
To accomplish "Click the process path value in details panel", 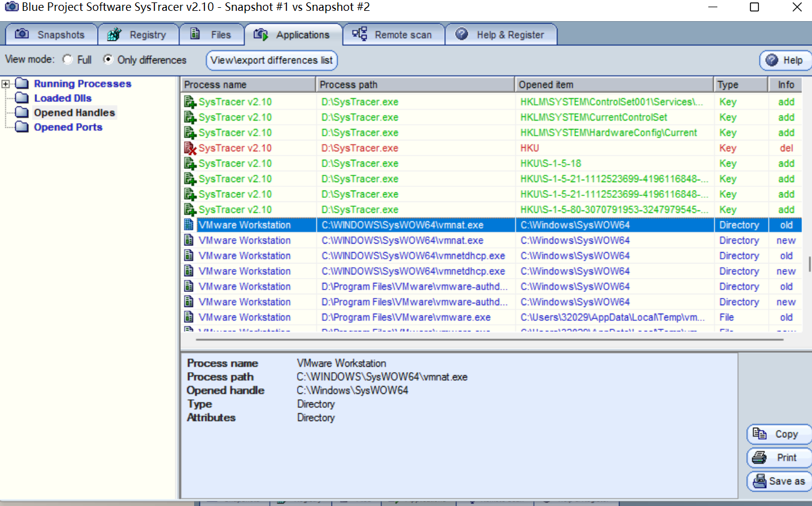I will point(382,377).
